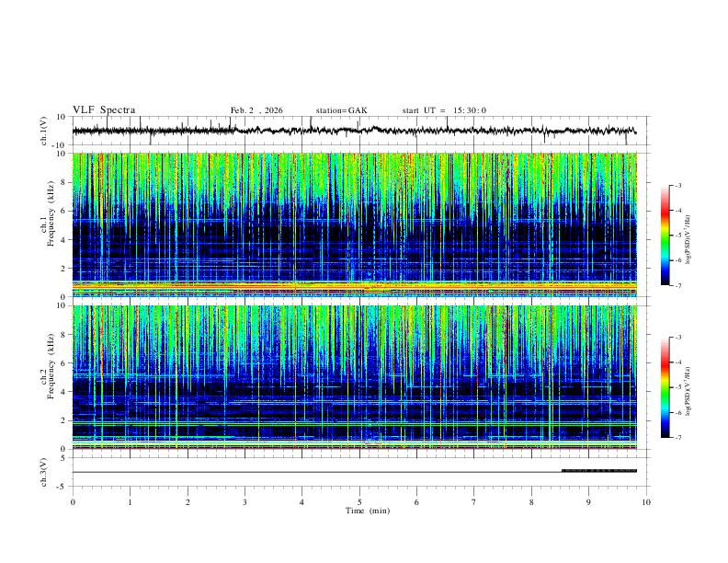The height and width of the screenshot is (563, 728).
Task: Click the "station=GAK" label
Action: pyautogui.click(x=341, y=110)
